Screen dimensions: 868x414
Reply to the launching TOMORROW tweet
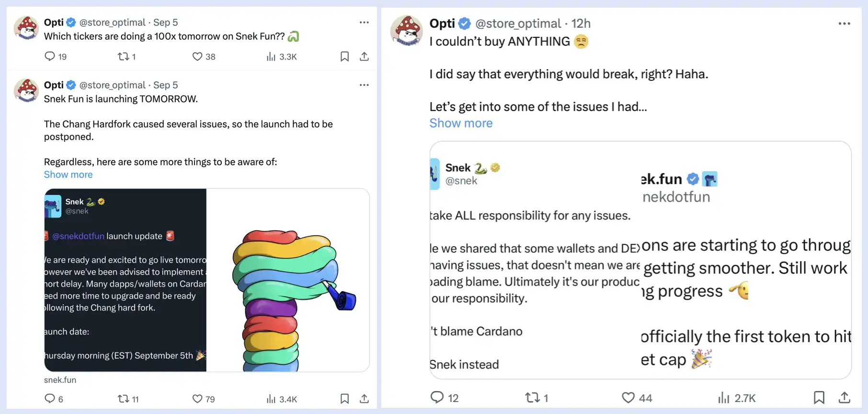pyautogui.click(x=50, y=399)
